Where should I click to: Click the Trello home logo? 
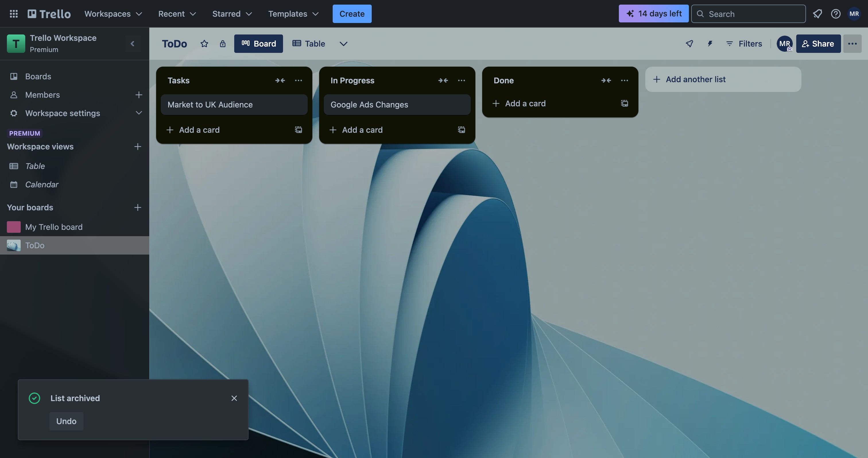tap(49, 14)
